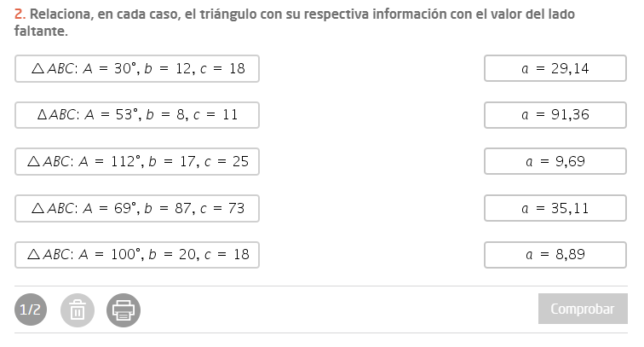Select the triangle with A = 100°
The image size is (644, 347).
(x=137, y=254)
